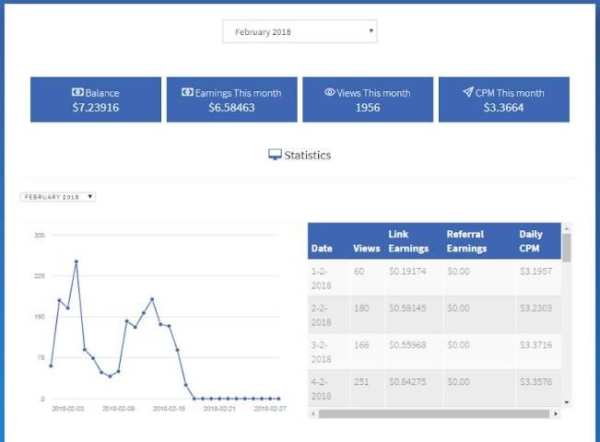
Task: Click the table scroll right arrow
Action: [556, 414]
